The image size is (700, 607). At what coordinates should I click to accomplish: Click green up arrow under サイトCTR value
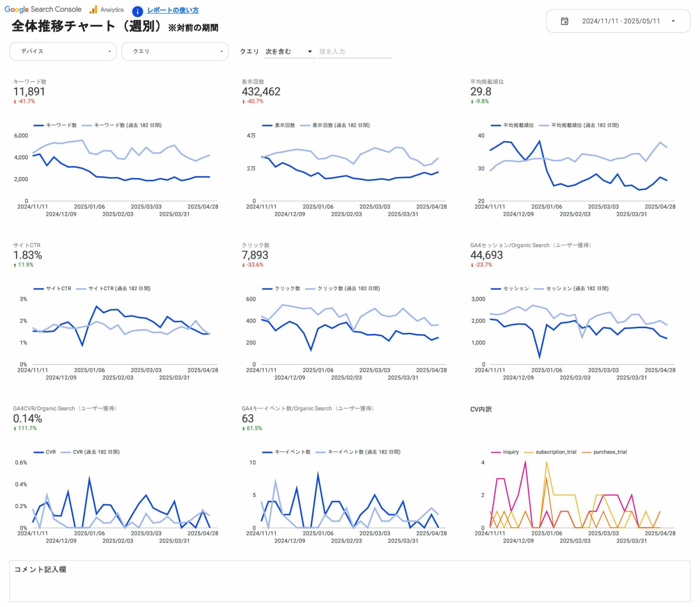coord(15,265)
